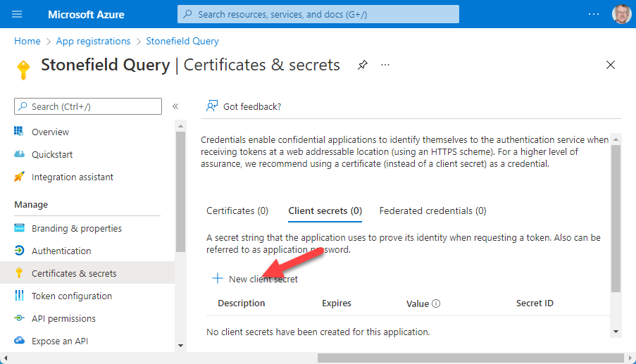Image resolution: width=636 pixels, height=364 pixels.
Task: Collapse the left sidebar with chevron
Action: 175,106
